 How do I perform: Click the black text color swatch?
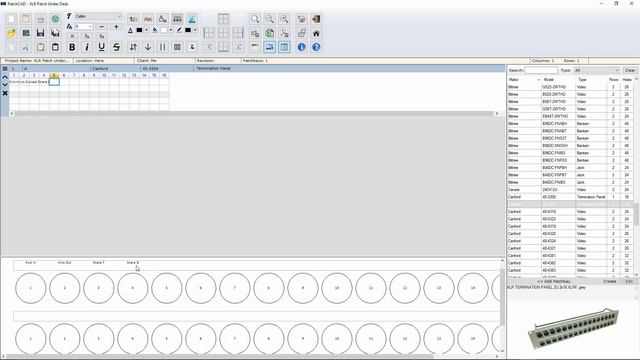(x=139, y=30)
